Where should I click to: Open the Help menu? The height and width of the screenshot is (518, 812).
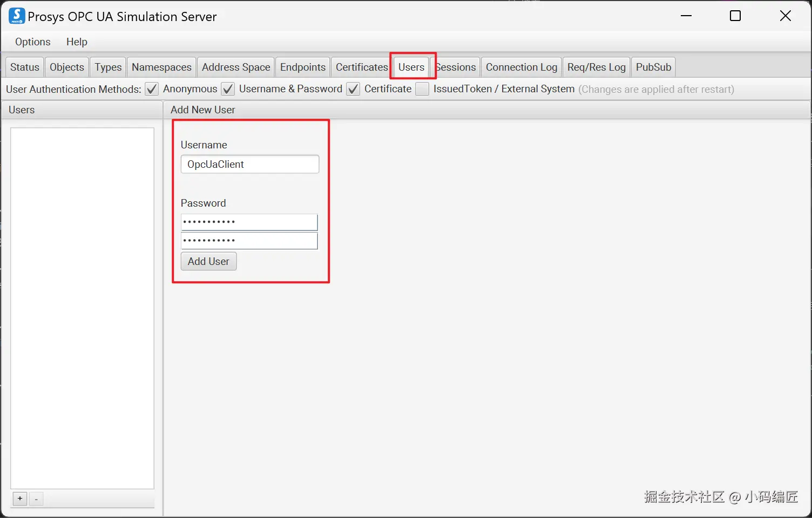click(x=77, y=42)
